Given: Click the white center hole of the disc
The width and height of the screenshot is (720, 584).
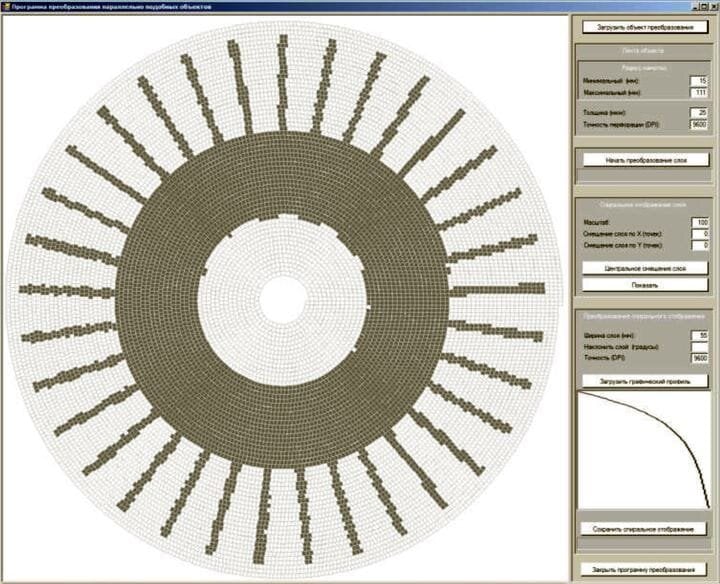Looking at the screenshot, I should point(283,297).
